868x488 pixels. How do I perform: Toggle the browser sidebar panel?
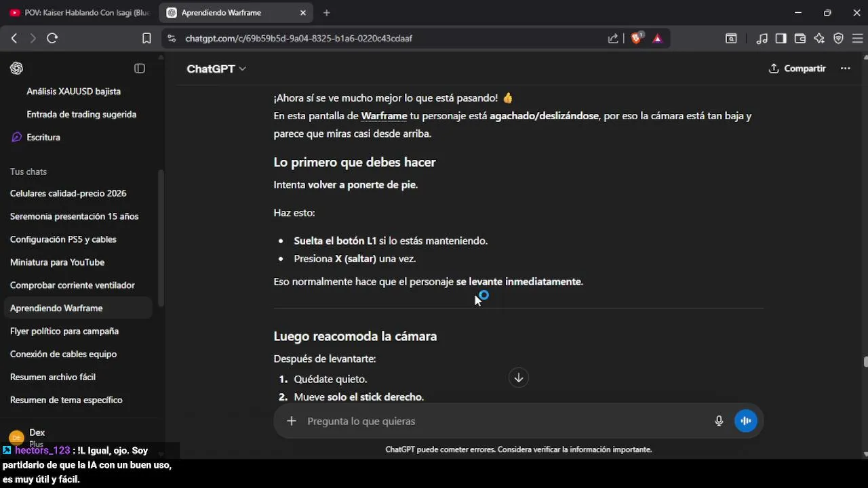[781, 39]
